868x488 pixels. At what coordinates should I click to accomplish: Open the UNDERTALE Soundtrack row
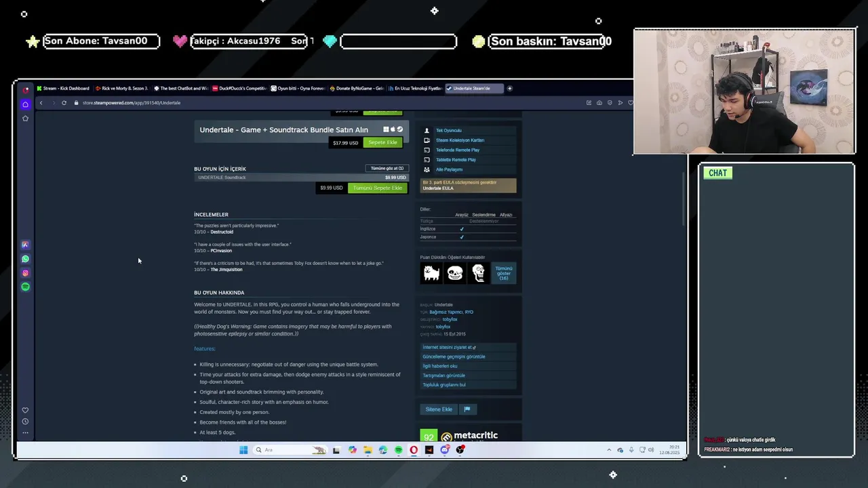pos(302,178)
